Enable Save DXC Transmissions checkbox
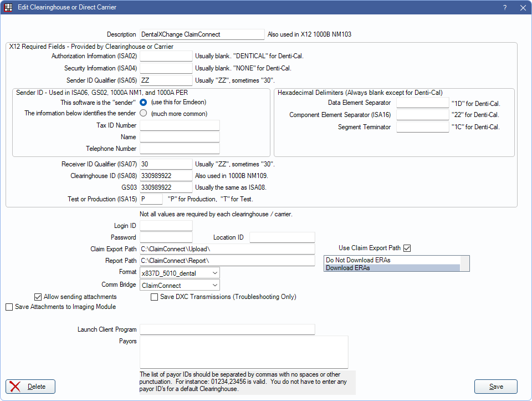532x401 pixels. tap(155, 297)
